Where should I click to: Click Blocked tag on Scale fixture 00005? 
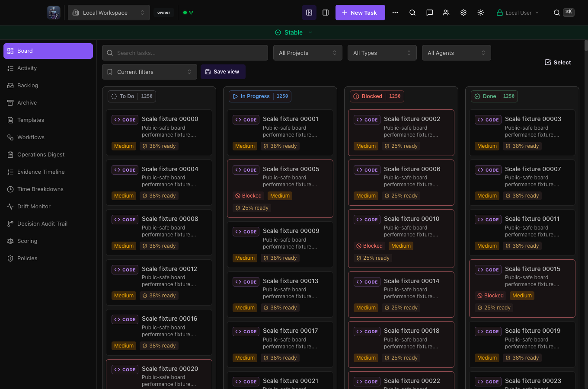point(248,196)
